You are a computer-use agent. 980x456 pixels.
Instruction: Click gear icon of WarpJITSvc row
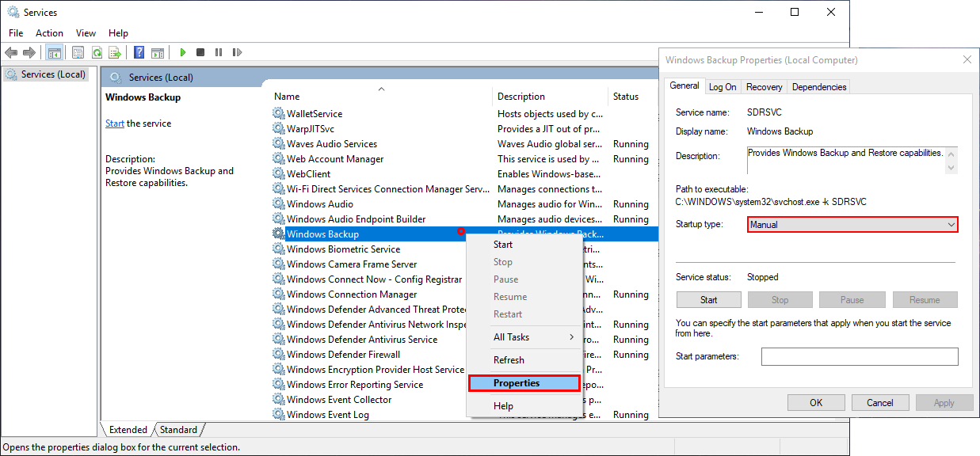pos(278,129)
